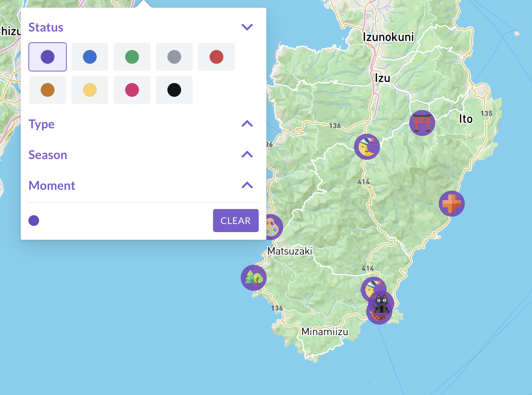Click the torii gate marker near Ito
The image size is (532, 395).
[x=422, y=123]
